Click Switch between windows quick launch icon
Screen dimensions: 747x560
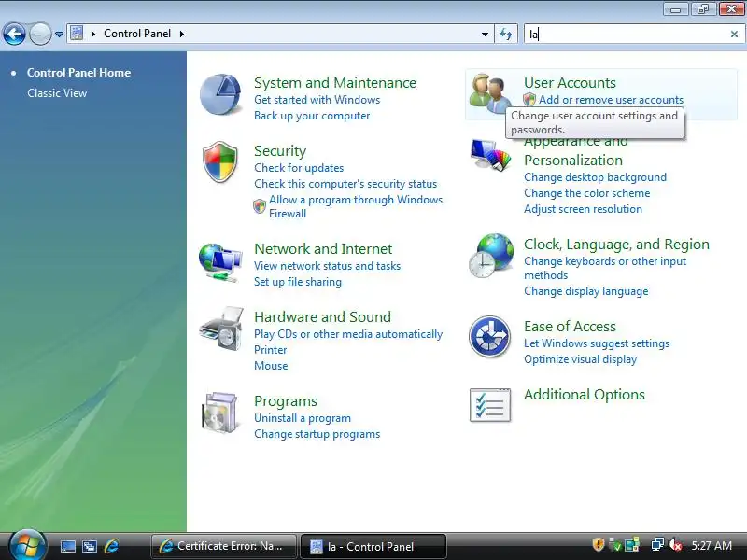click(89, 546)
